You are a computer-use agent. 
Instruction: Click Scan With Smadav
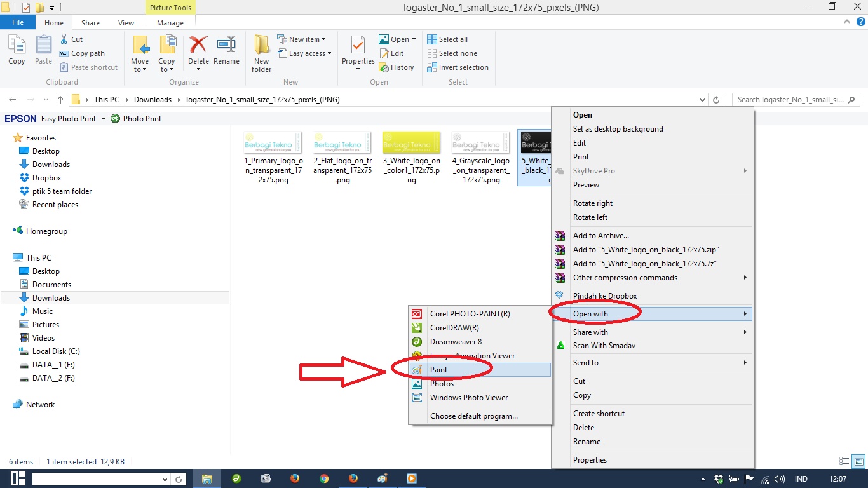[x=653, y=346]
